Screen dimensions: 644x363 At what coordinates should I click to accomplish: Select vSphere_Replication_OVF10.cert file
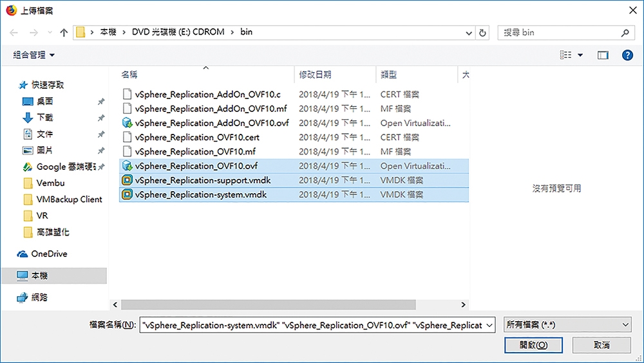197,138
